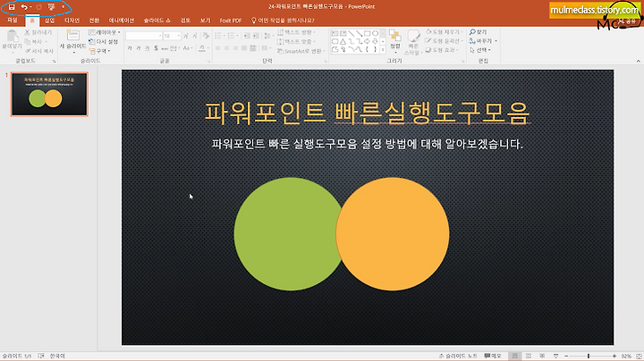
Task: Click SmartArt로 변환 button
Action: (x=302, y=51)
